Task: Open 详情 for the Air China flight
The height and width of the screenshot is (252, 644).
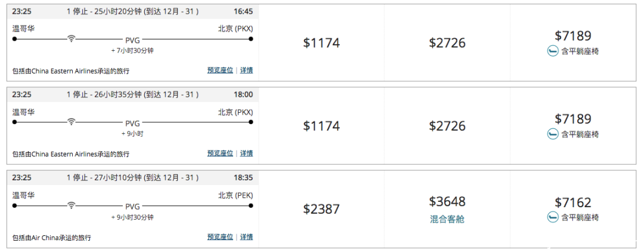Action: [246, 237]
